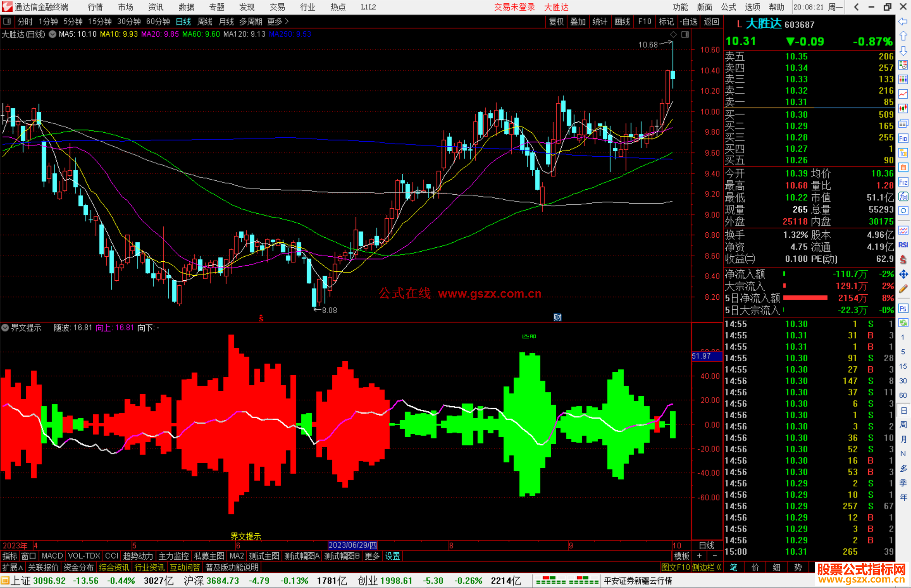
Task: Click the 2023/06/29 date marker on timeline
Action: point(353,545)
